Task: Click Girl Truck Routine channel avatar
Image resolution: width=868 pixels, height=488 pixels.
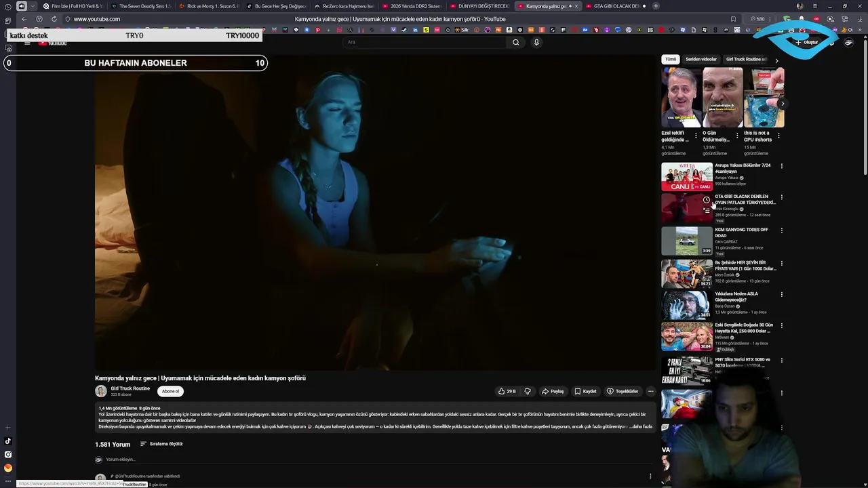Action: (x=101, y=391)
